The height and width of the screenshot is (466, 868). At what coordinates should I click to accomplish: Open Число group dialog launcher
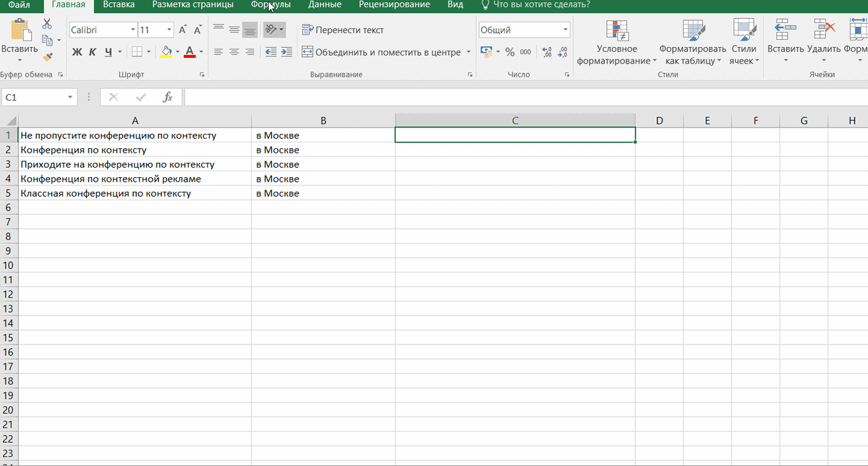point(566,75)
